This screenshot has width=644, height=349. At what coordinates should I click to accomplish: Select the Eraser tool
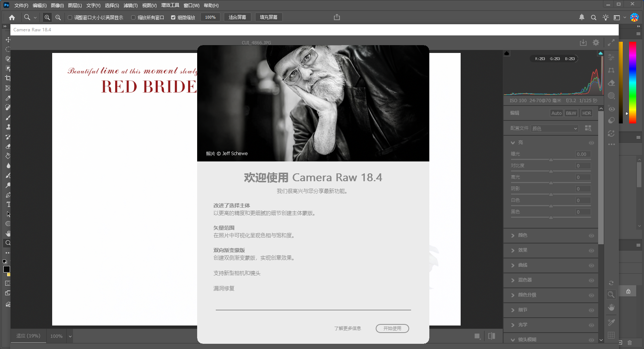pyautogui.click(x=8, y=147)
